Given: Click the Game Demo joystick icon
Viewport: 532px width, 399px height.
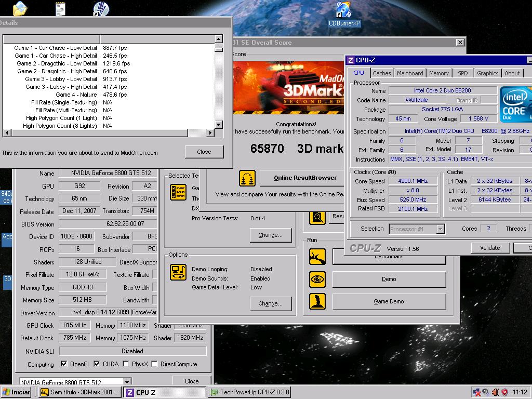Looking at the screenshot, I should pyautogui.click(x=317, y=301).
